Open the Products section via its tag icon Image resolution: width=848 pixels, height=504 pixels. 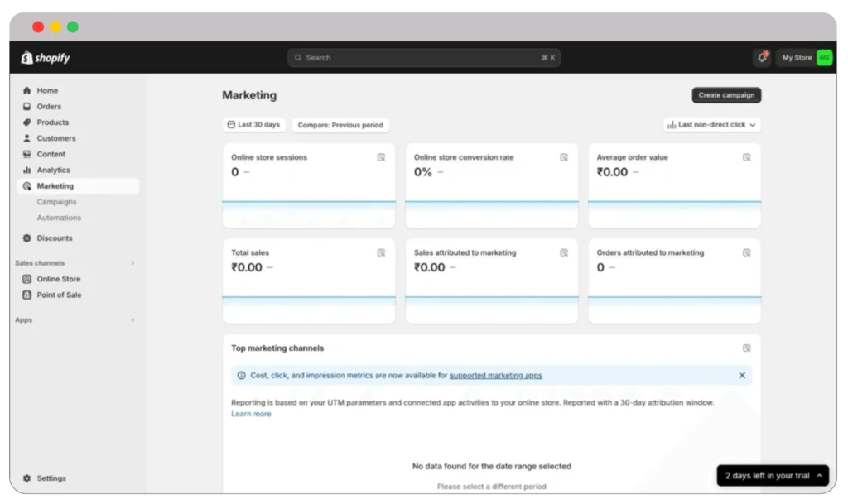pyautogui.click(x=26, y=122)
